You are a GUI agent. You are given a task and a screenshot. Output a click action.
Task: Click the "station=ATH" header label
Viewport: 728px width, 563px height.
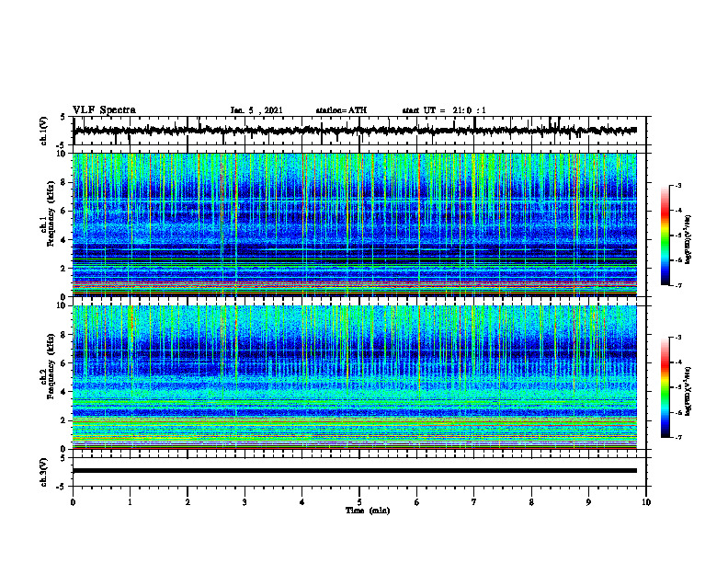click(341, 110)
